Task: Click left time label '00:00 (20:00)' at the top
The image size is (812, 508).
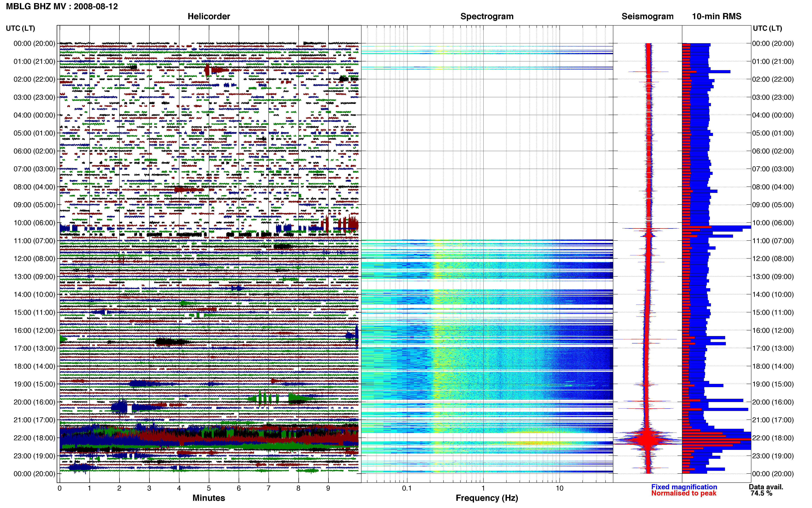Action: click(x=34, y=43)
